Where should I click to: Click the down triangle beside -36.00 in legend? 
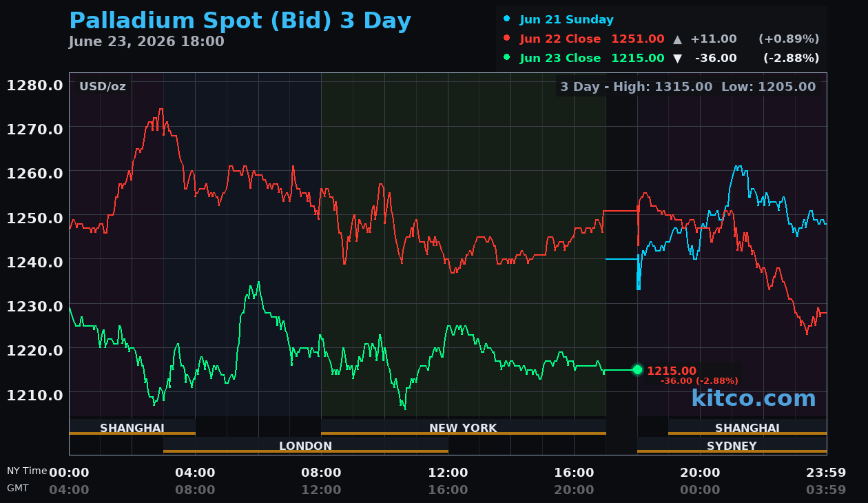coord(677,59)
